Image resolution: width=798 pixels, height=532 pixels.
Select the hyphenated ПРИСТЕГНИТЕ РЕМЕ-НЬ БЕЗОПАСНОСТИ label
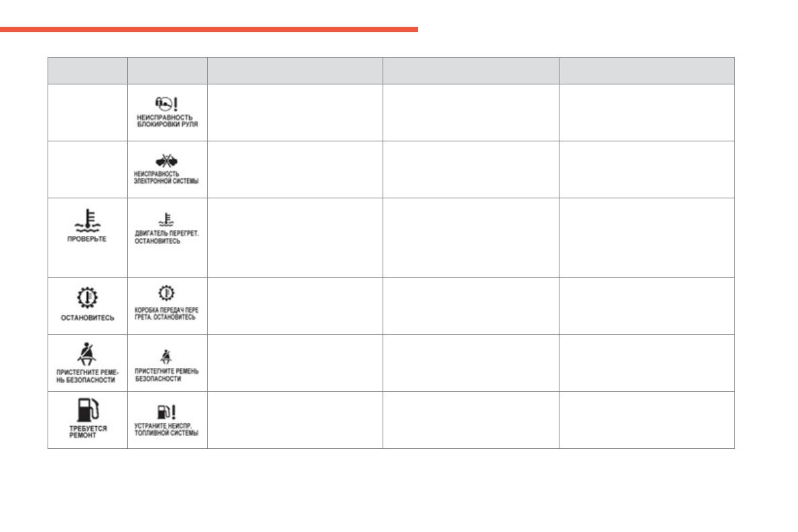(x=87, y=377)
